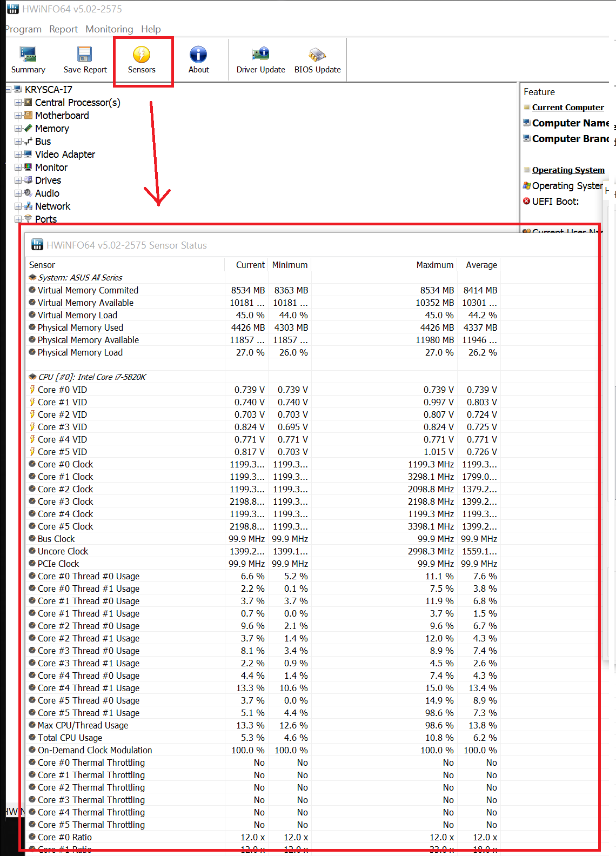
Task: Select the Core #3 Thermal Throttling row
Action: pyautogui.click(x=263, y=800)
